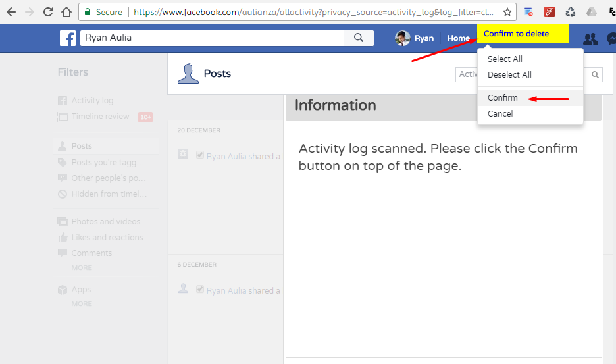Viewport: 616px width, 364px height.
Task: Click the Information dialog heading
Action: point(335,105)
